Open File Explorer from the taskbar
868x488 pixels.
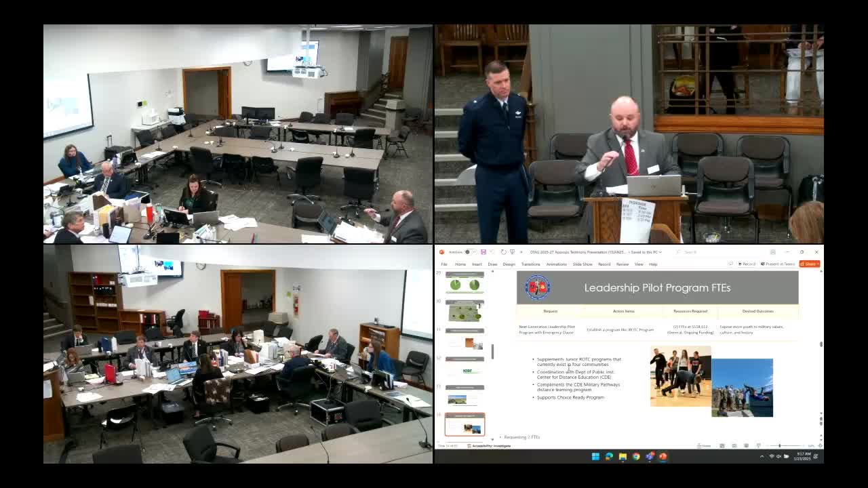click(623, 456)
